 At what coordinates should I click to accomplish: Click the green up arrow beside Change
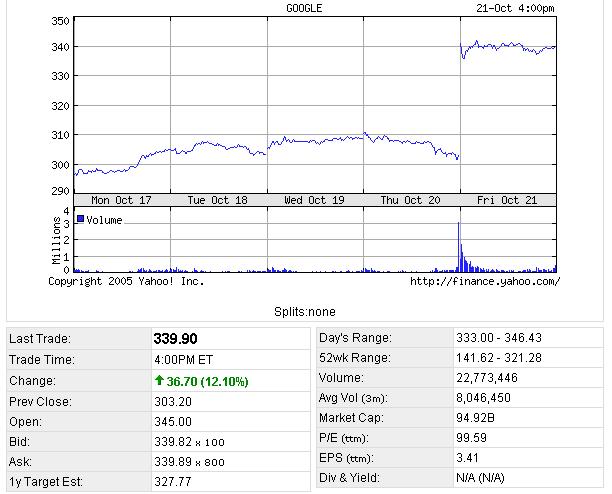(x=159, y=381)
